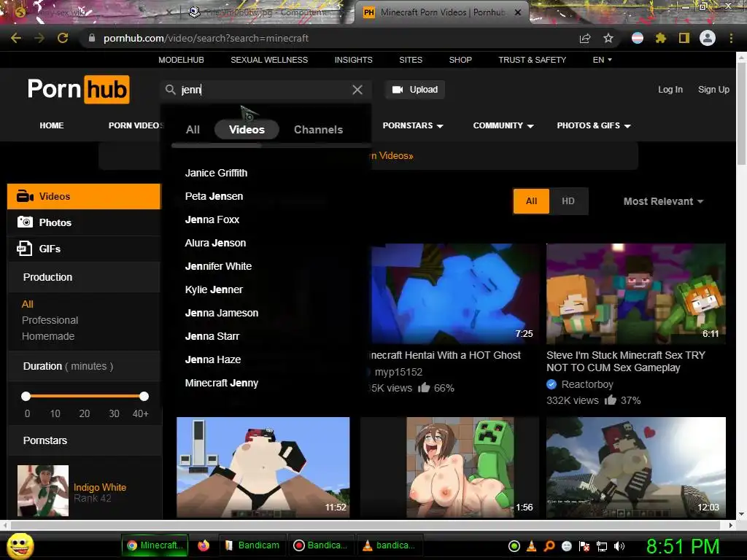Open SHOP in the top bar
This screenshot has width=747, height=560.
pyautogui.click(x=460, y=60)
